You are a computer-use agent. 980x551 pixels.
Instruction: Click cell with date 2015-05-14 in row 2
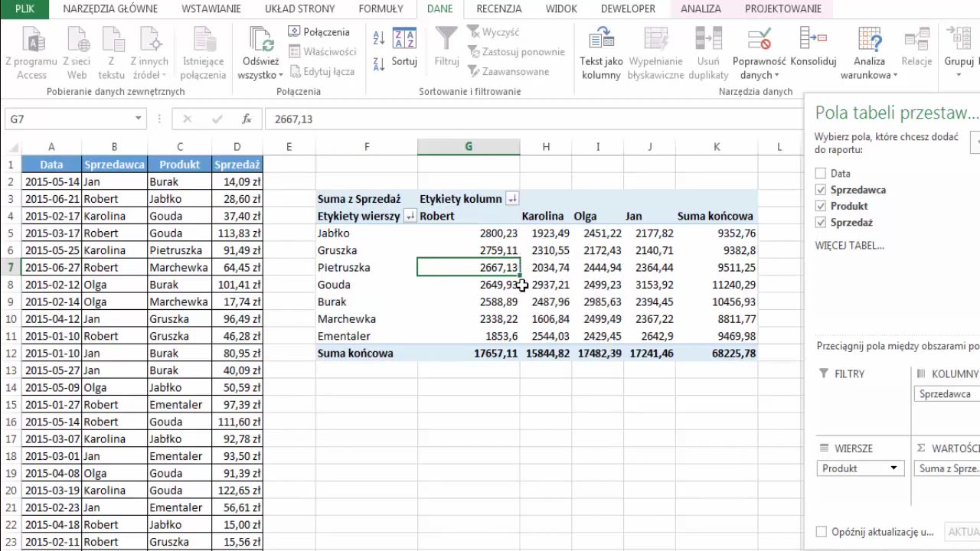click(51, 182)
